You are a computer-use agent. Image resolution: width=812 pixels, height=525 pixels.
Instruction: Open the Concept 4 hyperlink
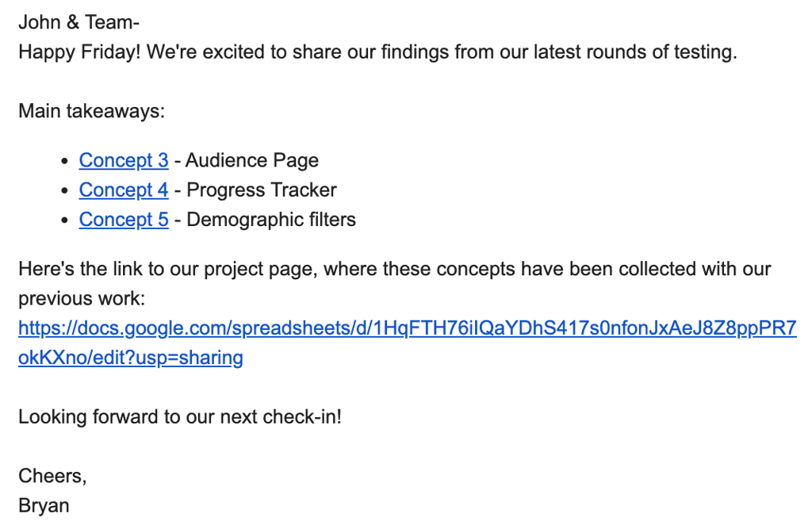pyautogui.click(x=124, y=190)
